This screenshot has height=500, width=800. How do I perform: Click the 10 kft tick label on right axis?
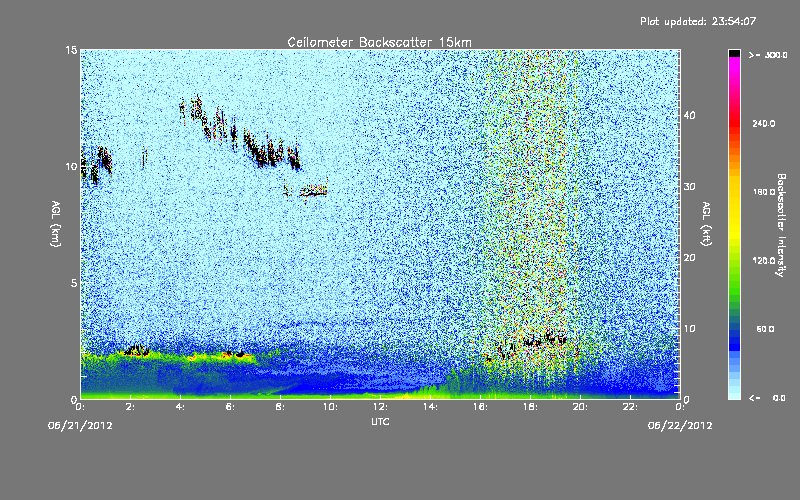(689, 329)
